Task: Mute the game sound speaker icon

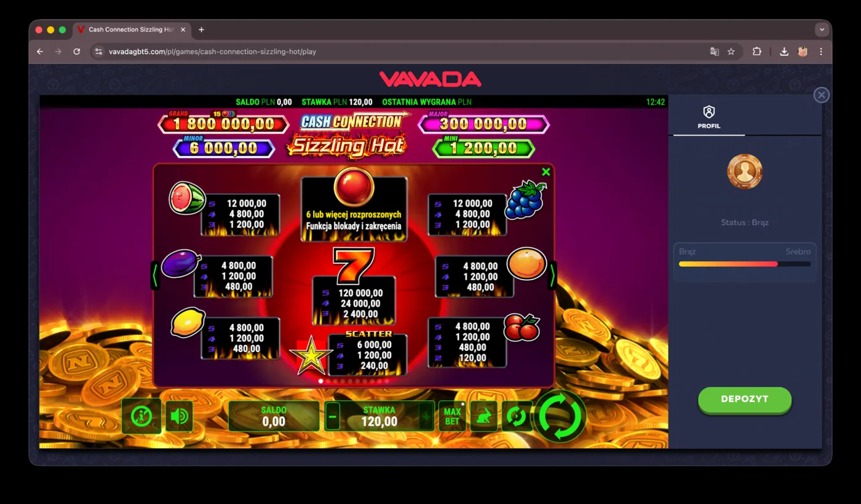Action: (179, 416)
